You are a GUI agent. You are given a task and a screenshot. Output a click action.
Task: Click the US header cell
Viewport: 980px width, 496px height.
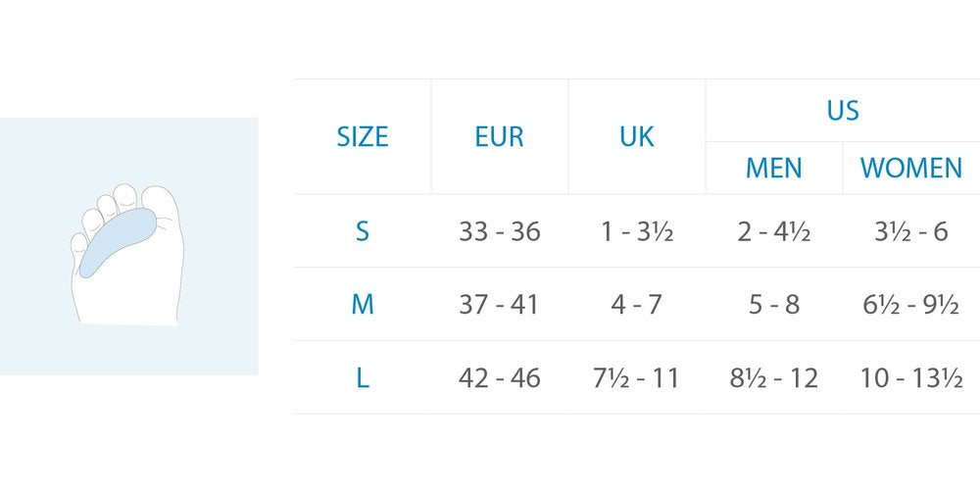(x=843, y=110)
